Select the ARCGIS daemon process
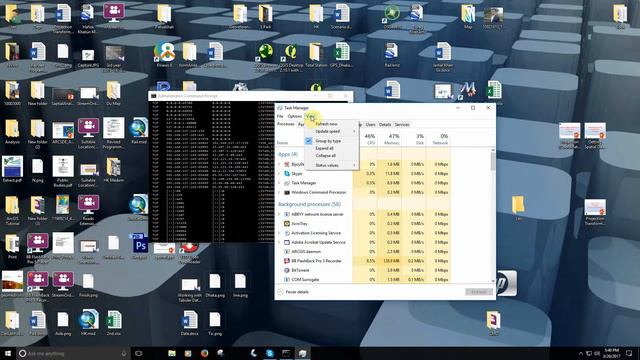This screenshot has height=360, width=640. point(363,252)
